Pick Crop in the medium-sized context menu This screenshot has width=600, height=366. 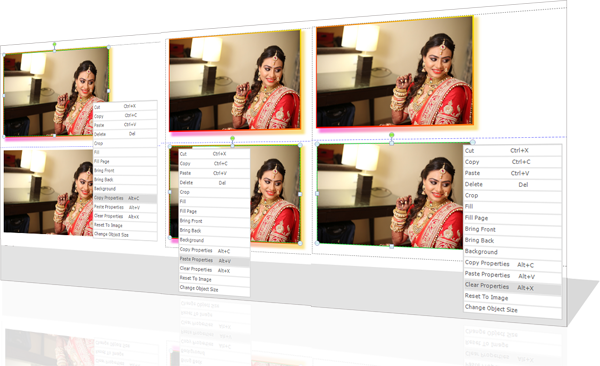[214, 193]
